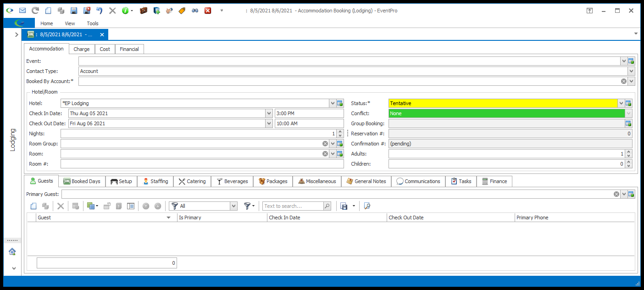Open the Room lookup grid icon
The image size is (644, 290).
(340, 154)
